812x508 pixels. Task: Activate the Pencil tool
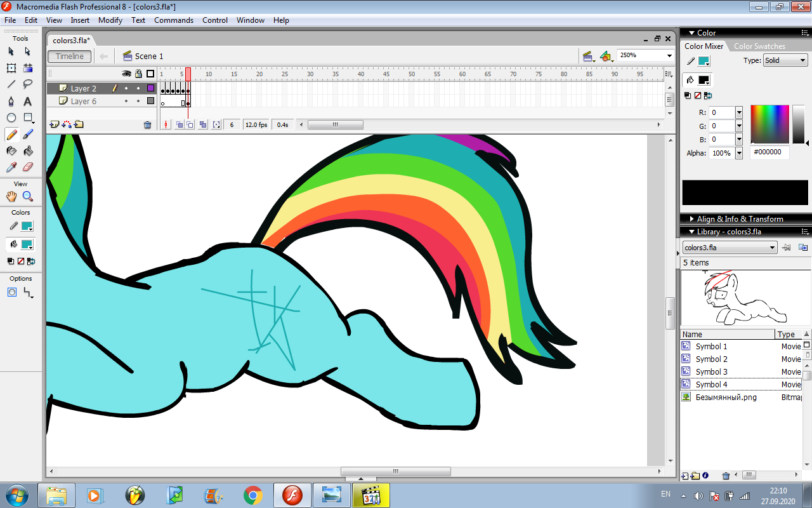pos(11,135)
